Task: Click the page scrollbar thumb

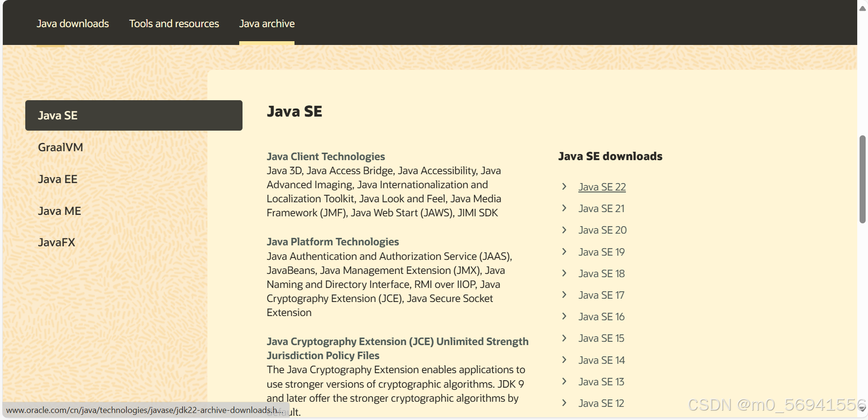Action: click(862, 179)
